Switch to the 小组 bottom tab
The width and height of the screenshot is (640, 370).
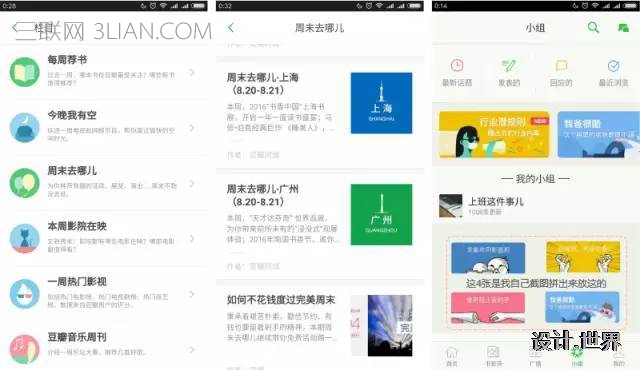(577, 355)
